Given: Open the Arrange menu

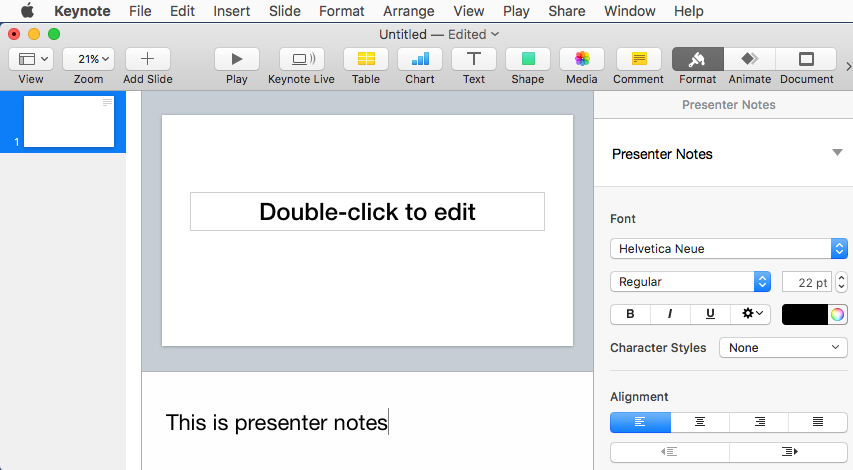Looking at the screenshot, I should 409,11.
